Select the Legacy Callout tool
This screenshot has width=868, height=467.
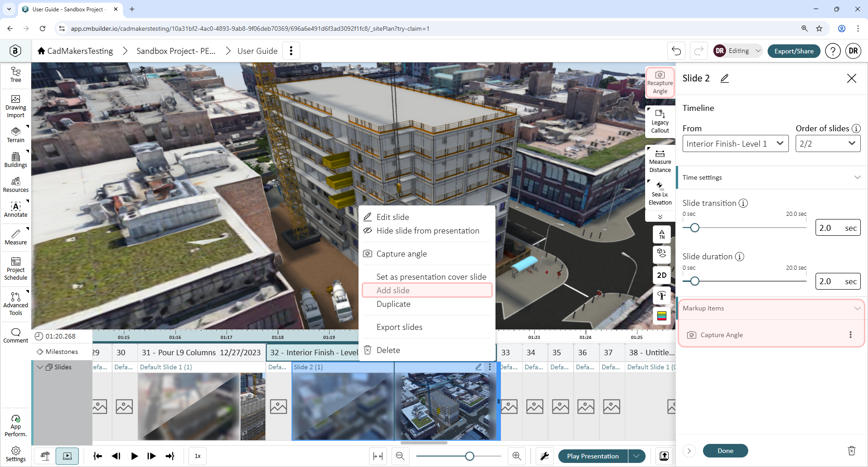[x=660, y=122]
